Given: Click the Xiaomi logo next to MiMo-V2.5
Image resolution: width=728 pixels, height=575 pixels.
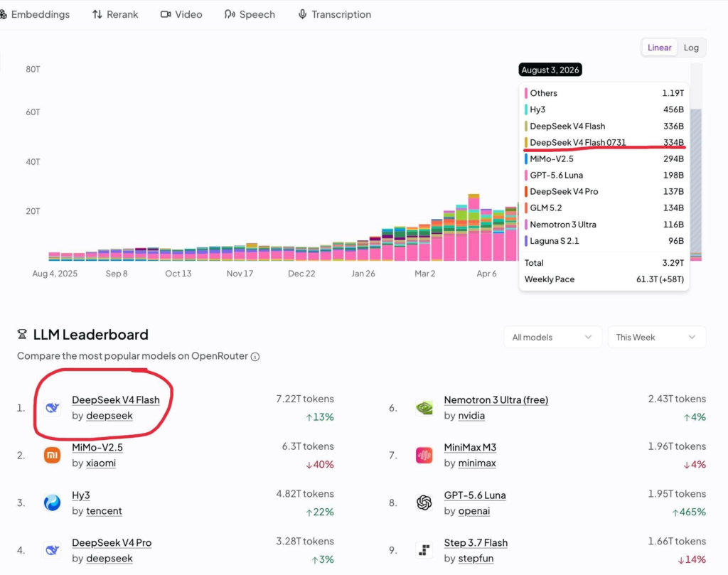Looking at the screenshot, I should click(52, 455).
